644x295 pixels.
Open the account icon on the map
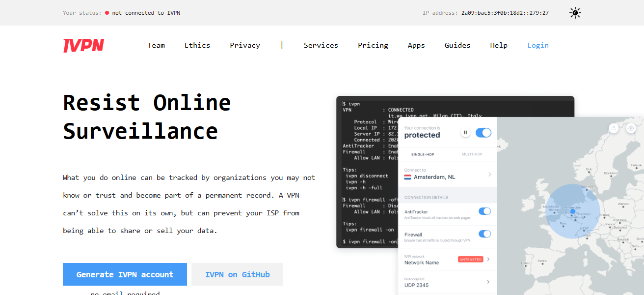coord(614,128)
